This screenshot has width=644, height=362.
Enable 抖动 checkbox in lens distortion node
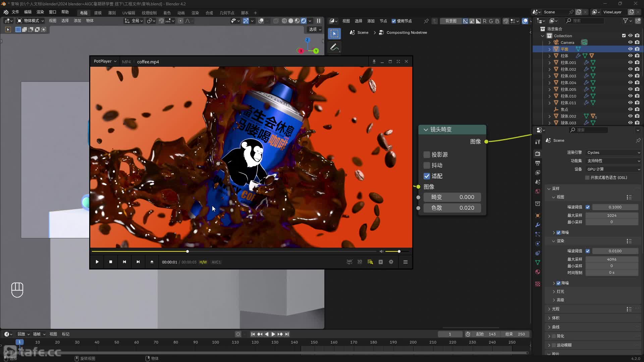427,165
